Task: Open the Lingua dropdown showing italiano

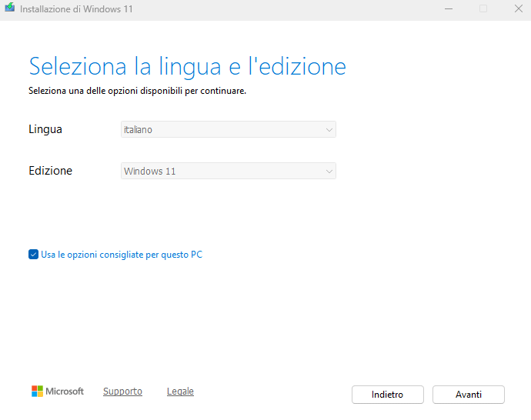Action: pos(229,130)
